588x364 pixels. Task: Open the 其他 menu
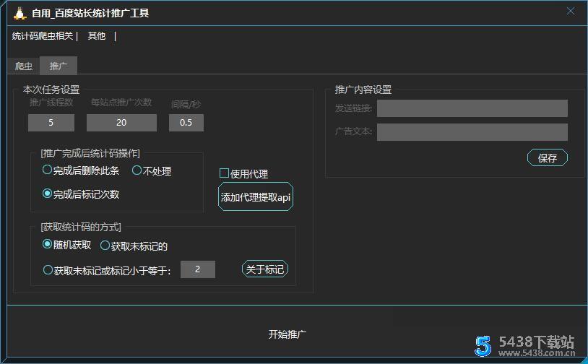(96, 36)
